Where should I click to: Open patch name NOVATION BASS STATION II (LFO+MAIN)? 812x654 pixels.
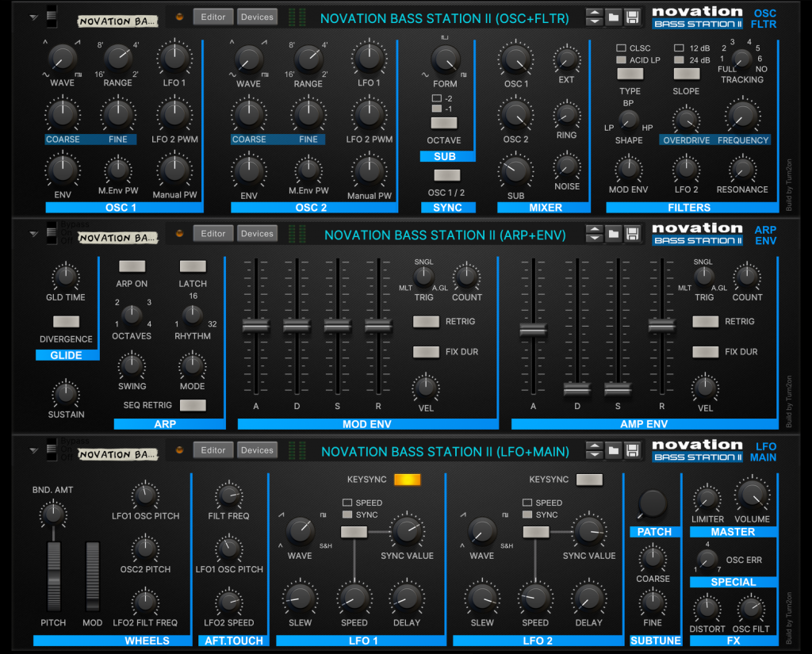[x=445, y=452]
